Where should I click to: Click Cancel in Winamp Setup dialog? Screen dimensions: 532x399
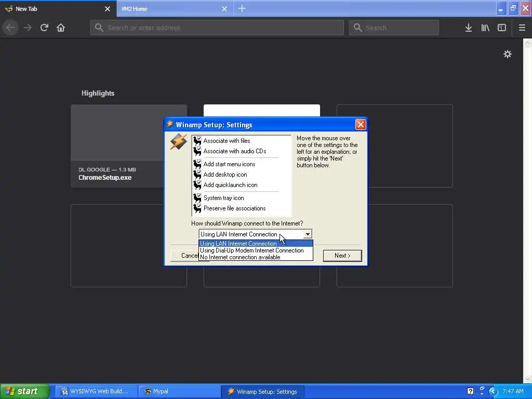[185, 256]
